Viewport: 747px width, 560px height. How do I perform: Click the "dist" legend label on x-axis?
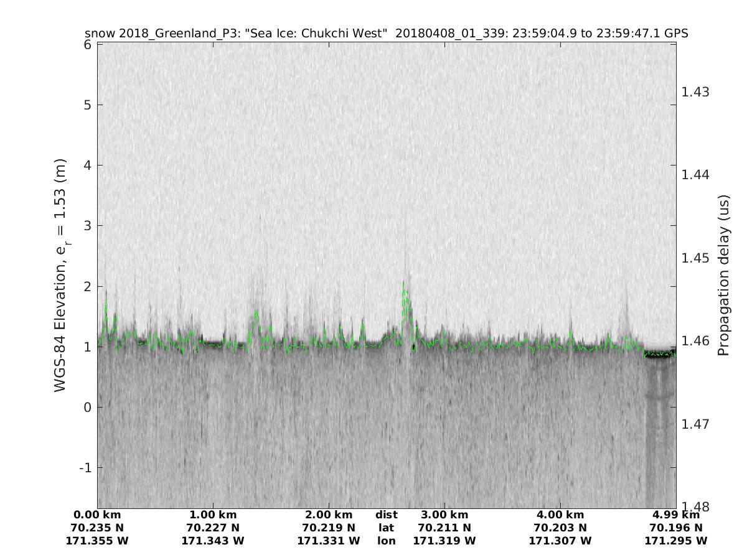(386, 515)
